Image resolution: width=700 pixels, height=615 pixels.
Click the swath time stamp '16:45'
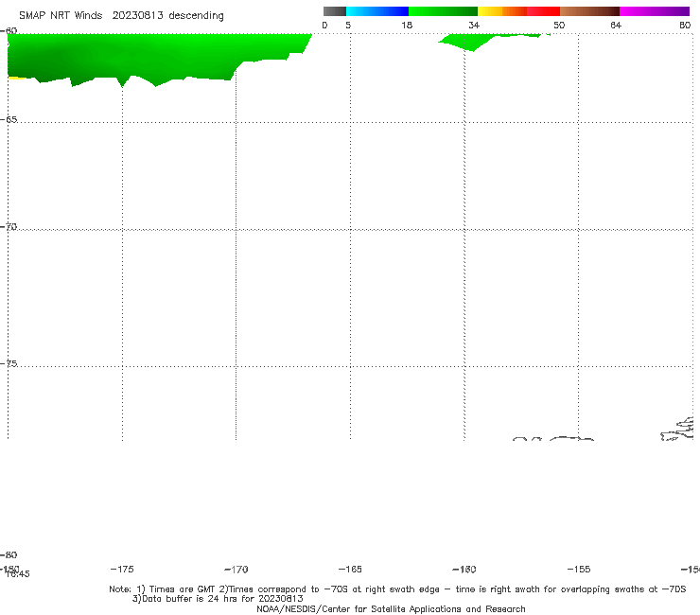click(18, 574)
